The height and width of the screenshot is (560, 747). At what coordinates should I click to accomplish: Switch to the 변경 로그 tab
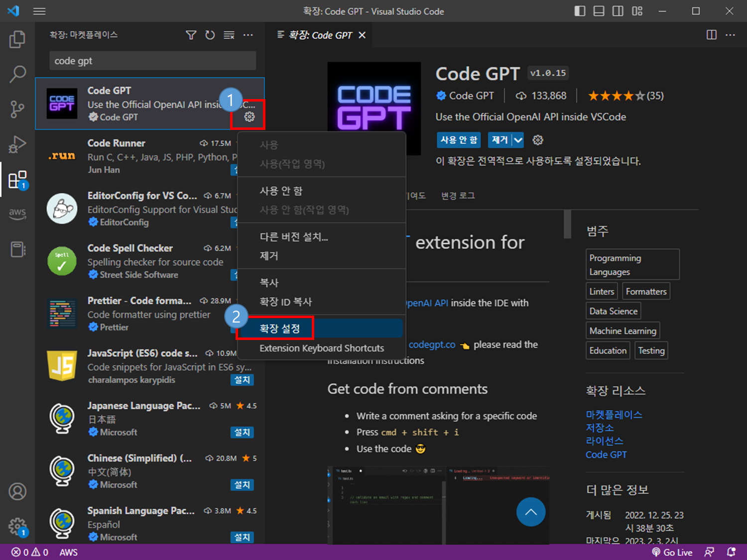click(458, 196)
